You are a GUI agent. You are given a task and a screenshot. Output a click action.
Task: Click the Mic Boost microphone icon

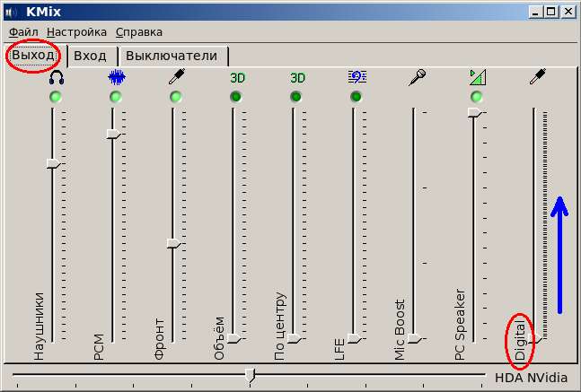pyautogui.click(x=418, y=77)
